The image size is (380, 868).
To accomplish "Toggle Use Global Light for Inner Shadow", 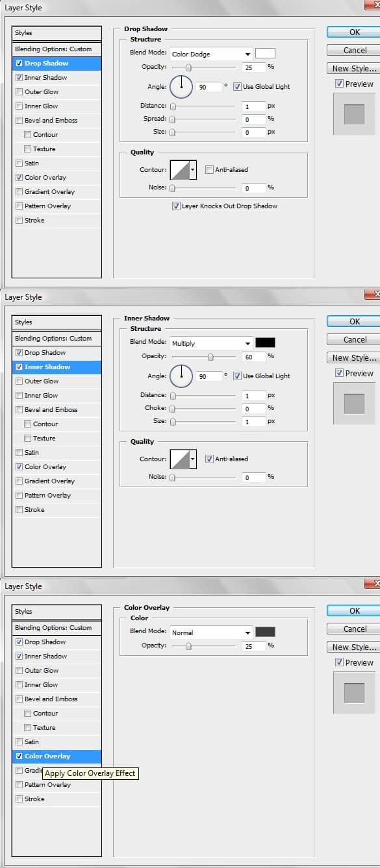I will click(x=237, y=376).
